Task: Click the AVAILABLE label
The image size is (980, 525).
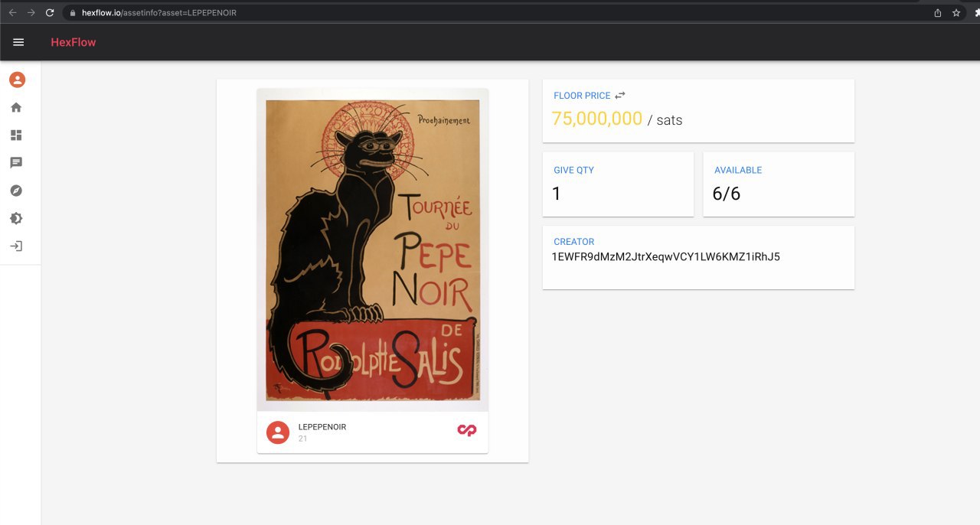Action: [x=738, y=170]
